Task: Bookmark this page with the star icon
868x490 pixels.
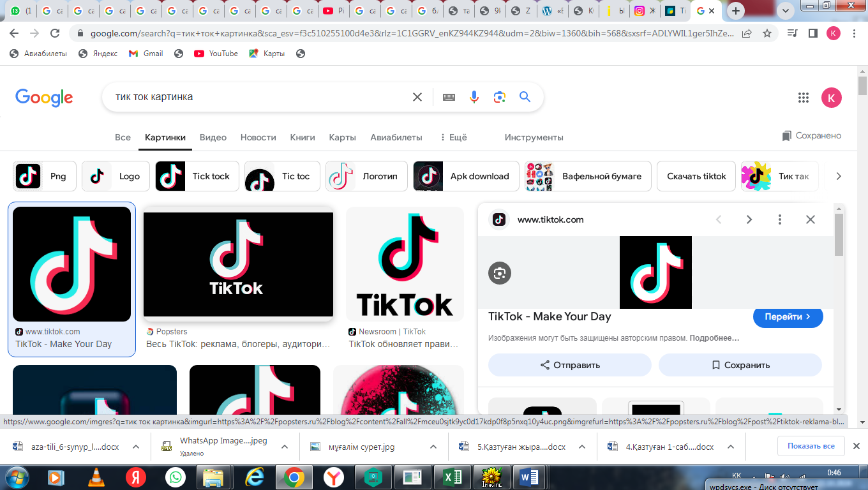Action: [767, 33]
